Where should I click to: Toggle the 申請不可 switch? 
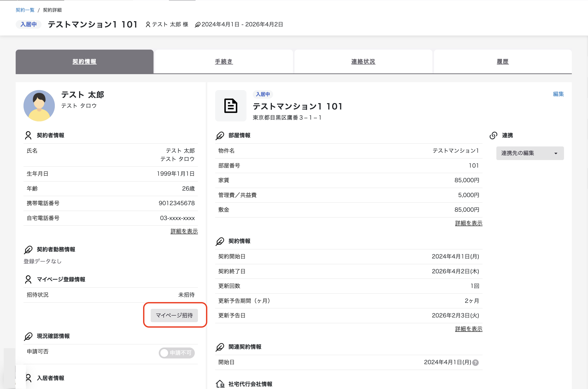tap(177, 353)
